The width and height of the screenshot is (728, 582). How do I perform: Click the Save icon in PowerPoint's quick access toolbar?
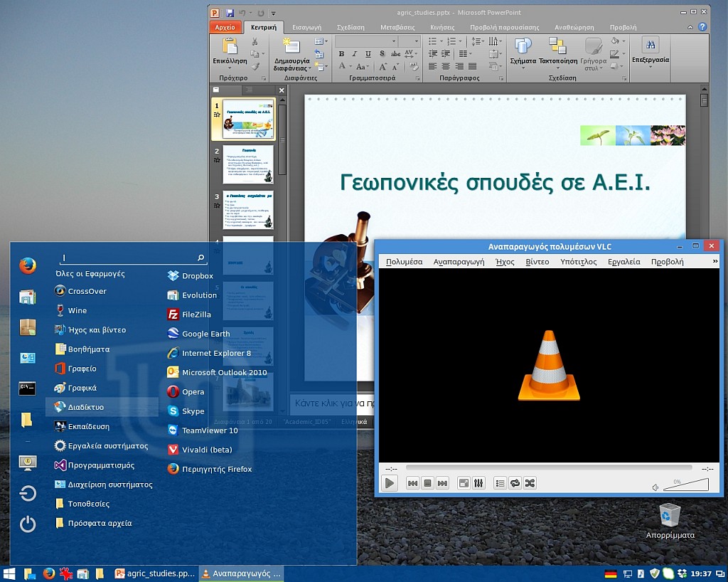(230, 13)
